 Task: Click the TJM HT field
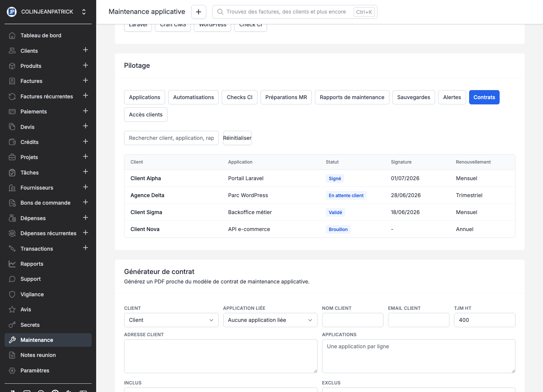485,320
